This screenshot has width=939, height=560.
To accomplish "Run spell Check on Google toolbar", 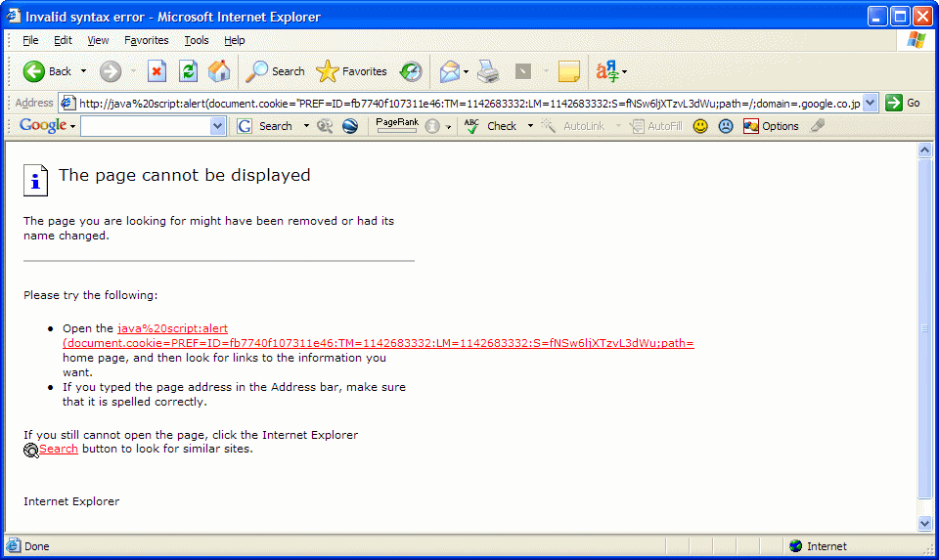I will pos(491,126).
